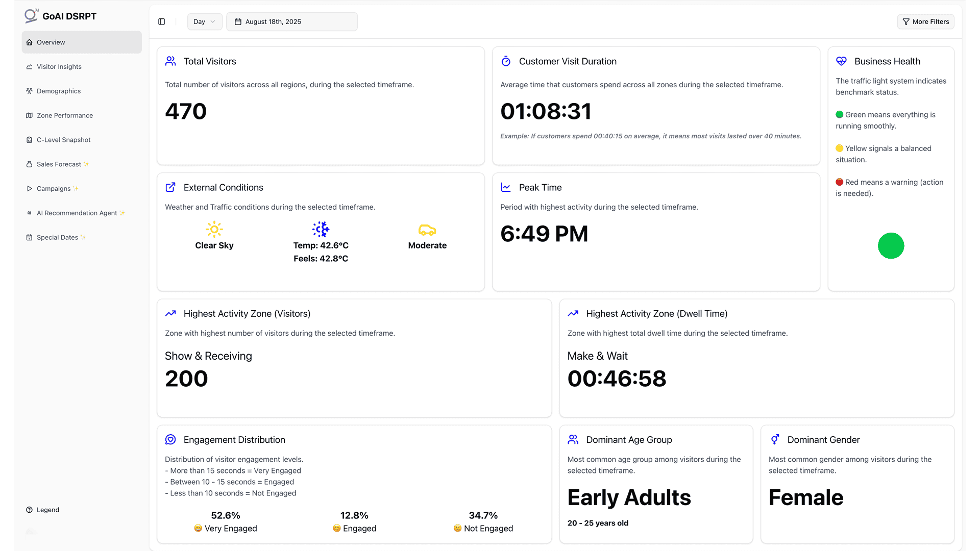This screenshot has height=551, width=980.
Task: Toggle the sidebar panel icon
Action: coord(162,22)
